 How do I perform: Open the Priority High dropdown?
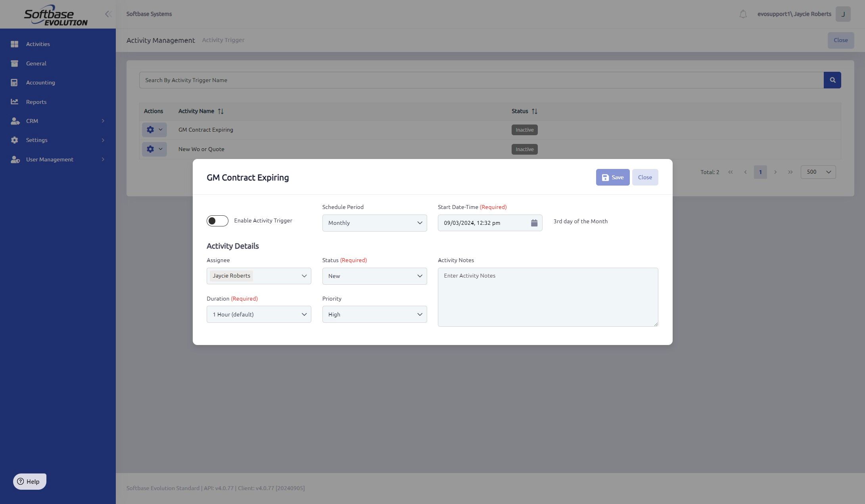pyautogui.click(x=374, y=314)
